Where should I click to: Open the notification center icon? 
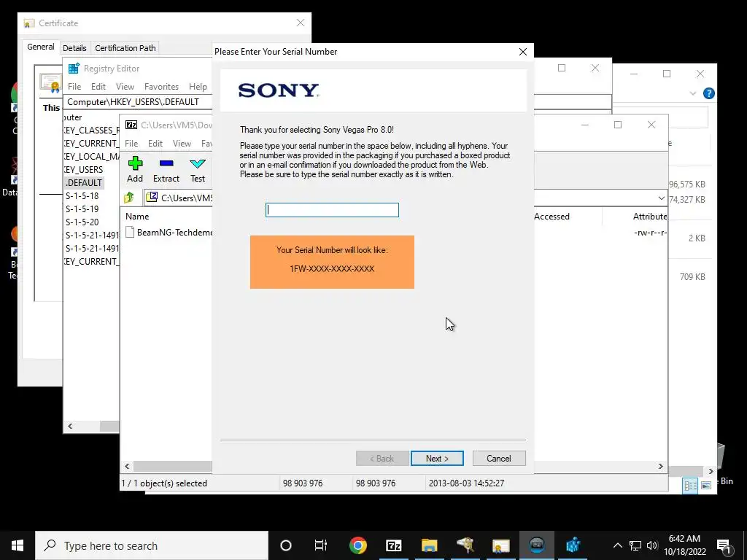pyautogui.click(x=724, y=545)
